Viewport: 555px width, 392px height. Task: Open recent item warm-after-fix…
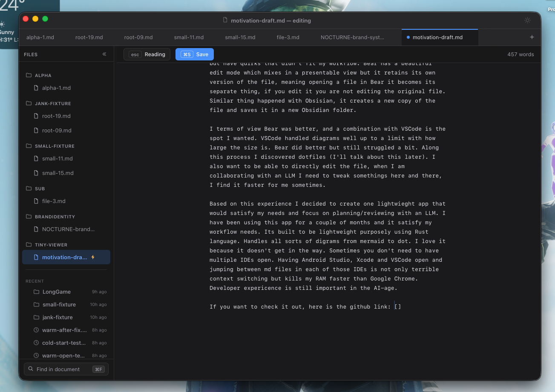(x=66, y=330)
